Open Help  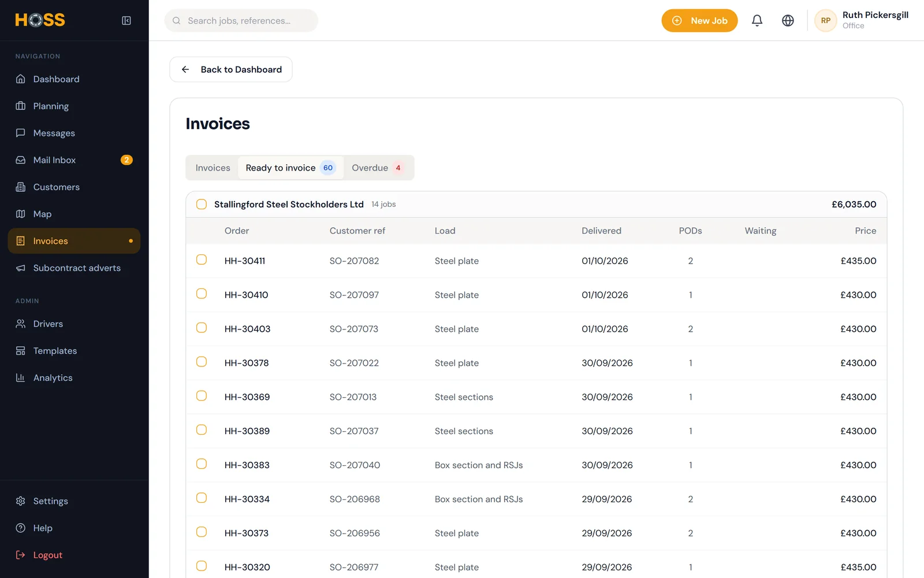74,528
